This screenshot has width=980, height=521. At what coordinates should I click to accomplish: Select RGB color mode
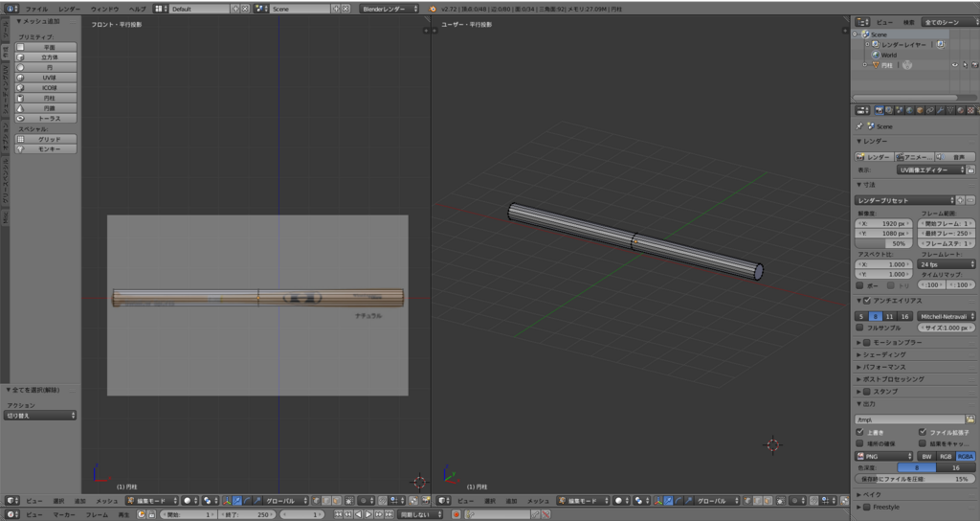pyautogui.click(x=946, y=457)
